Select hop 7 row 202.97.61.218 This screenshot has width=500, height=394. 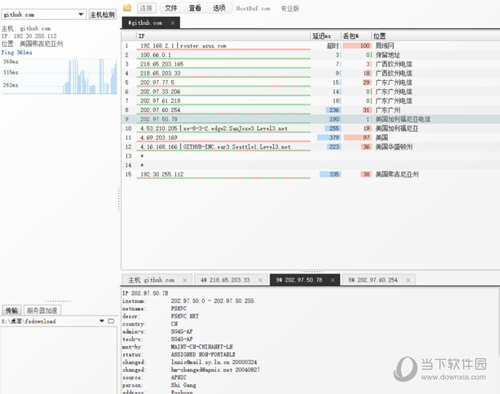pyautogui.click(x=310, y=101)
